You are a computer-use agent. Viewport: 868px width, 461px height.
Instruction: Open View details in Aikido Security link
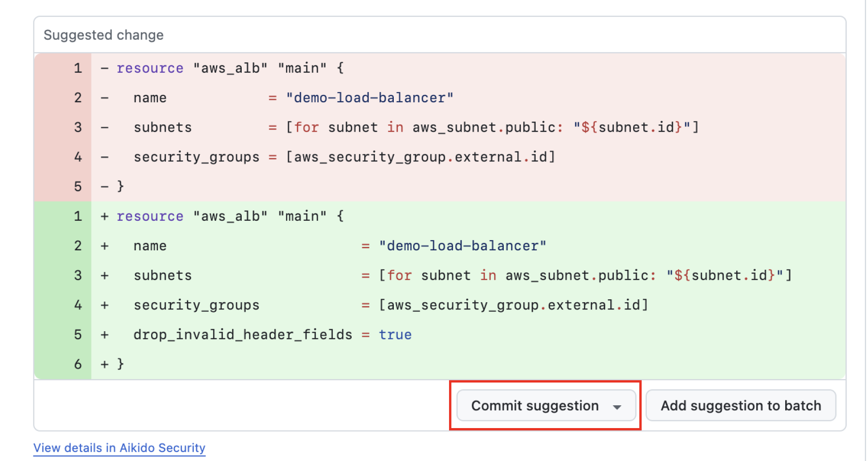pos(119,448)
